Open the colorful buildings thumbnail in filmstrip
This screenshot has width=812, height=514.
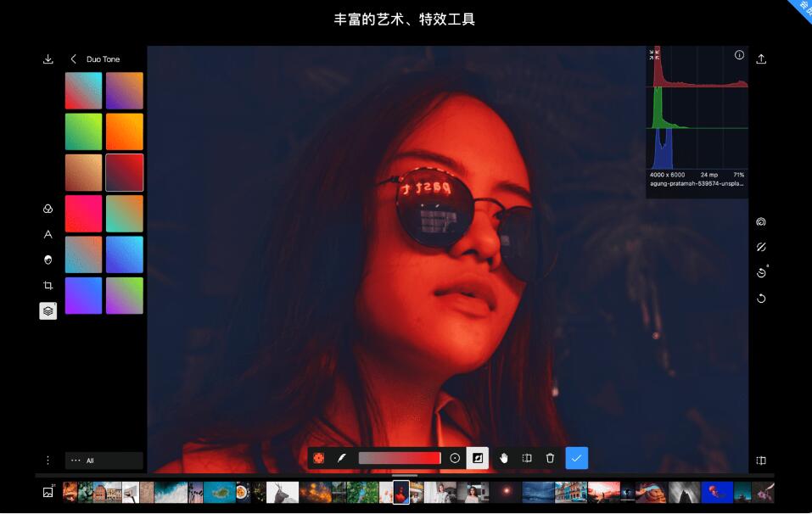[571, 492]
